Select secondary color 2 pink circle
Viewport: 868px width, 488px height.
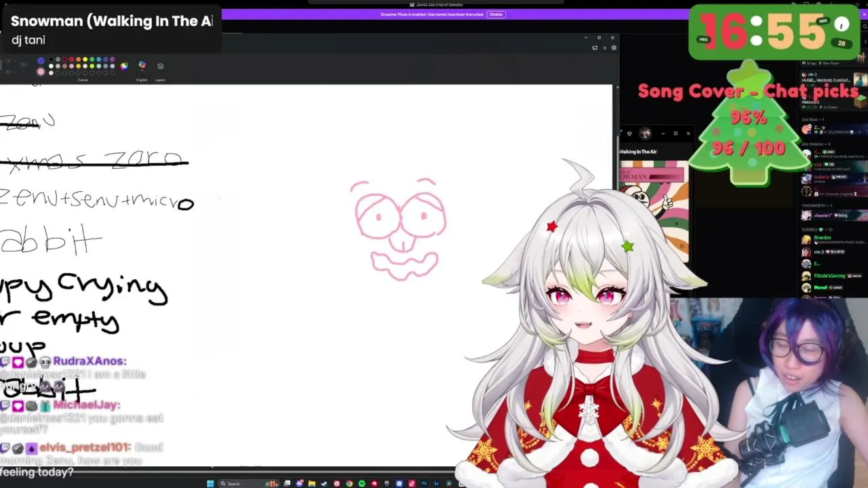(41, 72)
